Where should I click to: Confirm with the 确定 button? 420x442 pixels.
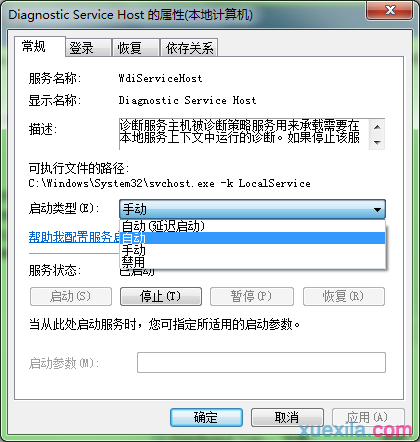[x=206, y=417]
